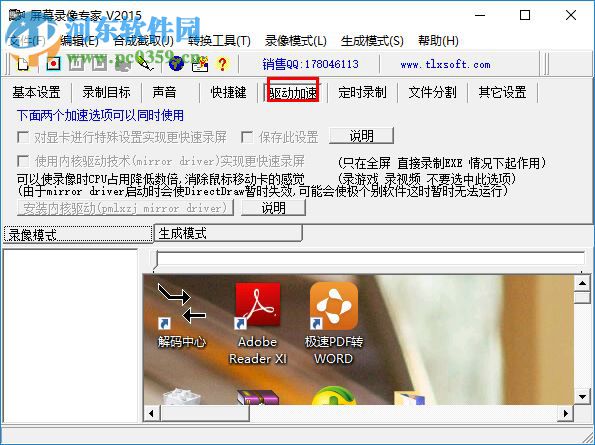
Task: Click the grayed pause toolbar icon
Action: [x=76, y=63]
